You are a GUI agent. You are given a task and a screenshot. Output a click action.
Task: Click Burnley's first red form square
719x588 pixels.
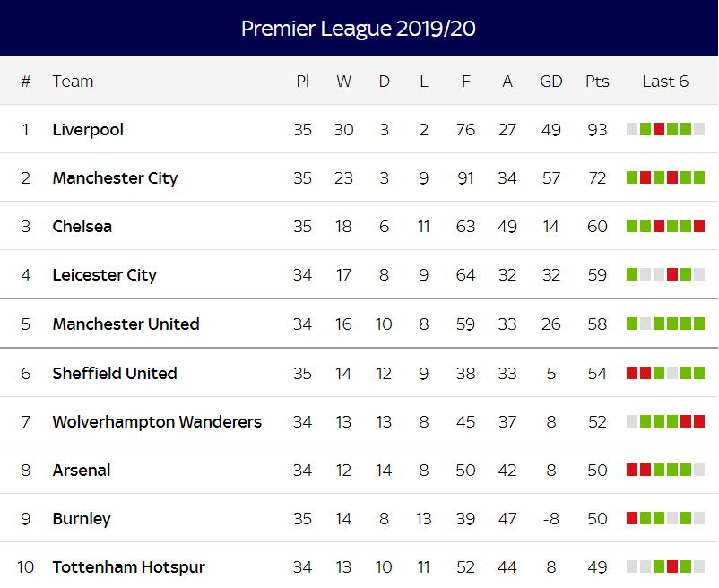[x=632, y=518]
